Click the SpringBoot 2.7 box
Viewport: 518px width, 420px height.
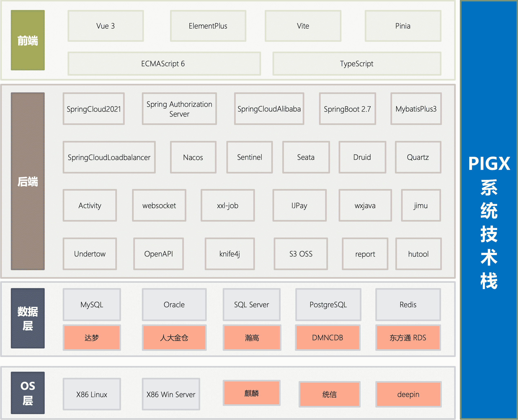coord(347,109)
